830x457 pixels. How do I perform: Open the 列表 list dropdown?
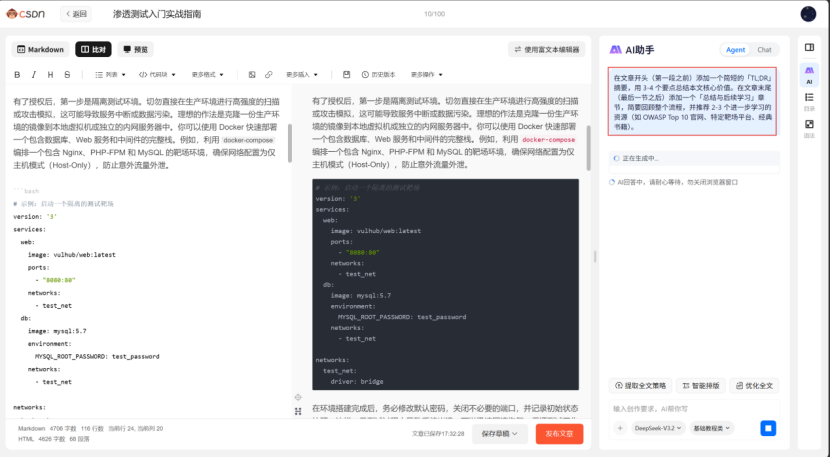110,75
